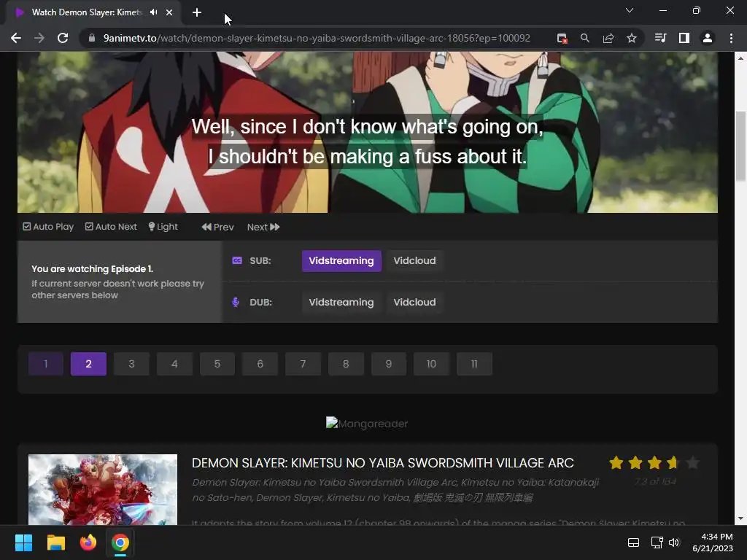Click the scrollbar down arrow
Screen dimensions: 747x560
pyautogui.click(x=740, y=518)
